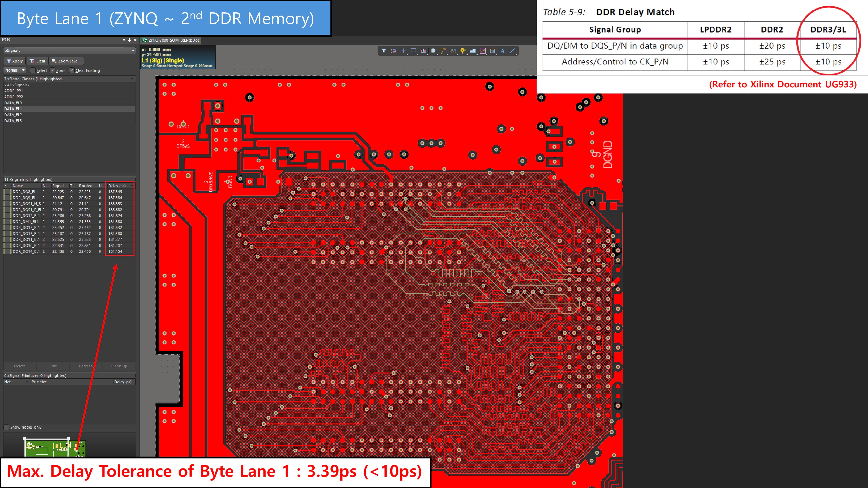
Task: Click the heads-up coordinate display
Action: click(x=178, y=57)
